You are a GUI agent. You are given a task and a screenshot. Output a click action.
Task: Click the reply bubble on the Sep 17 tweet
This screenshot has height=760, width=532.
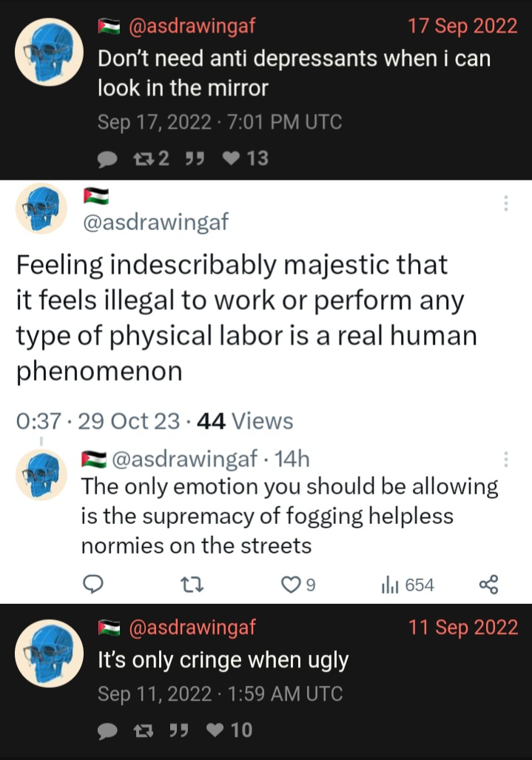[107, 159]
